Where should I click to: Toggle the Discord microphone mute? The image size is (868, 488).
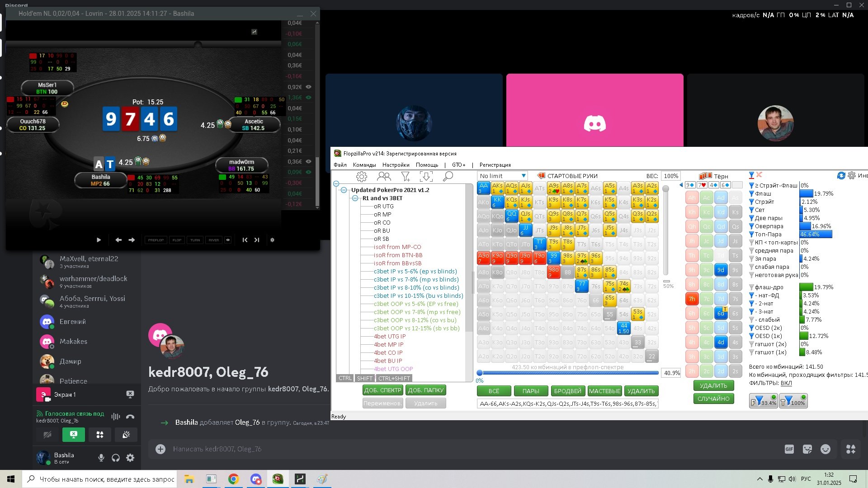tap(101, 458)
